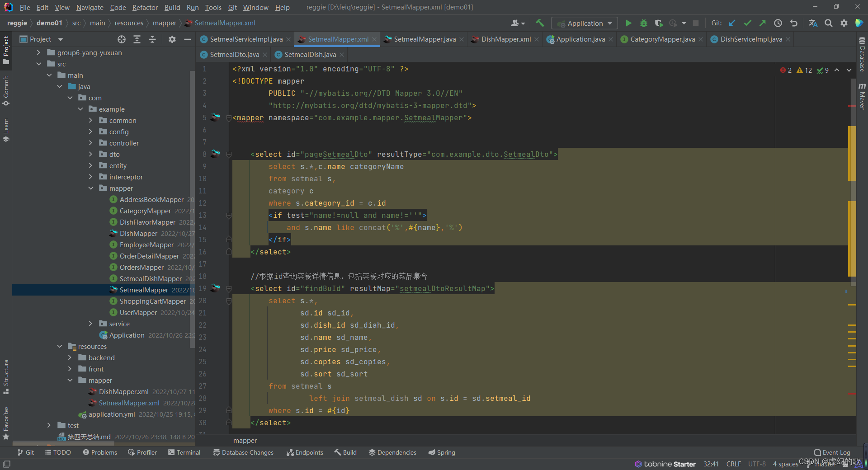This screenshot has height=470, width=868.
Task: Open the Database Changes tool window
Action: [x=243, y=452]
